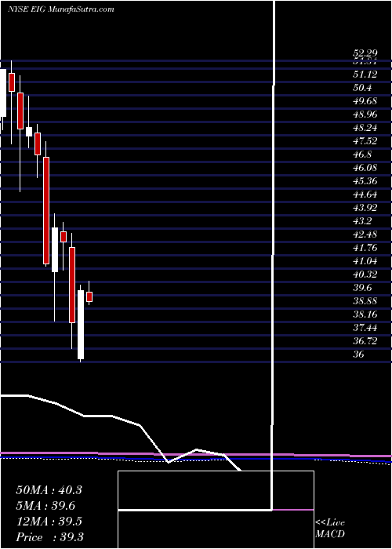This screenshot has height=549, width=392.
Task: Click the 37.44 price label
Action: pos(365,327)
